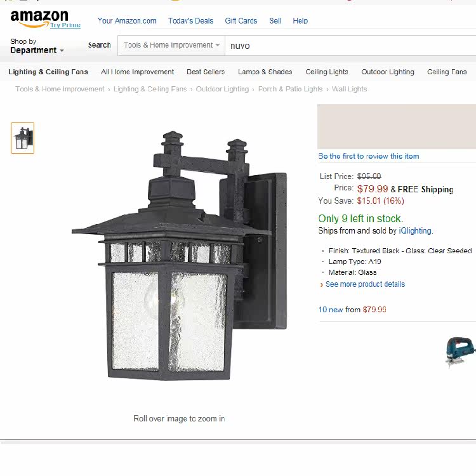Switch to Outdoor Lighting category
The width and height of the screenshot is (476, 476).
(388, 72)
